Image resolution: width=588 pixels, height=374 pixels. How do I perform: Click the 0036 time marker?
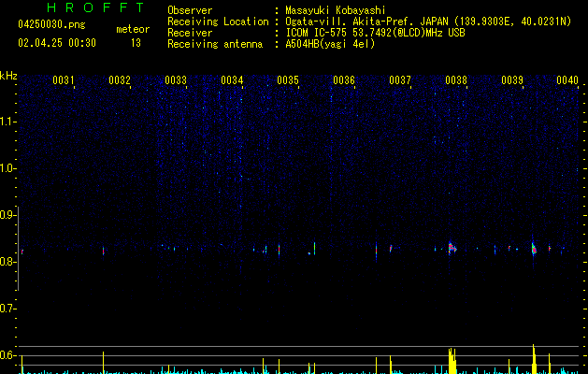point(344,80)
